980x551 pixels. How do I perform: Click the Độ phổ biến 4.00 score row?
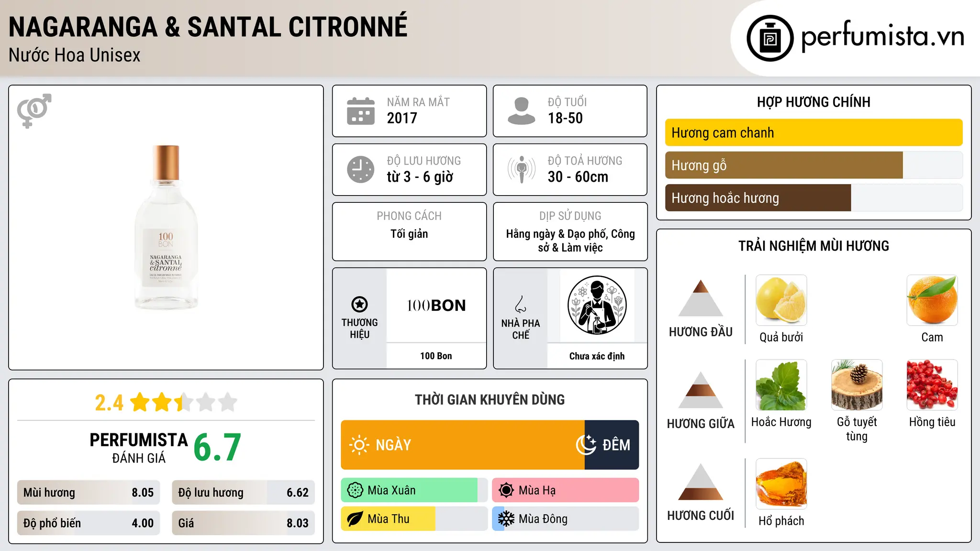pos(89,523)
